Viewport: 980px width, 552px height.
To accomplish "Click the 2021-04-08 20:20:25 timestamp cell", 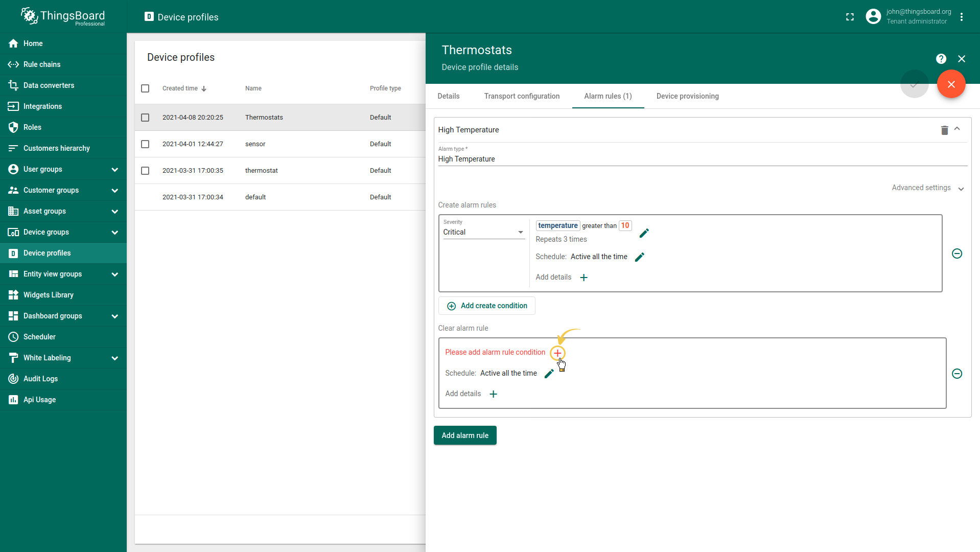I will pos(193,118).
